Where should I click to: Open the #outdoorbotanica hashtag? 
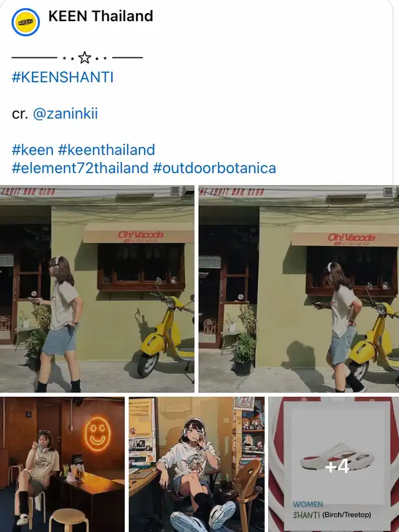click(x=214, y=168)
